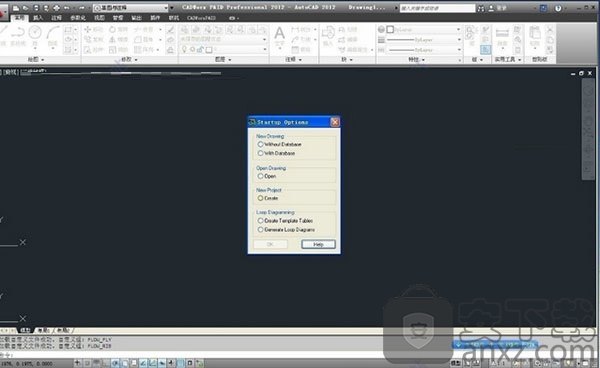
Task: Choose the Open drawing radio option
Action: [x=267, y=176]
